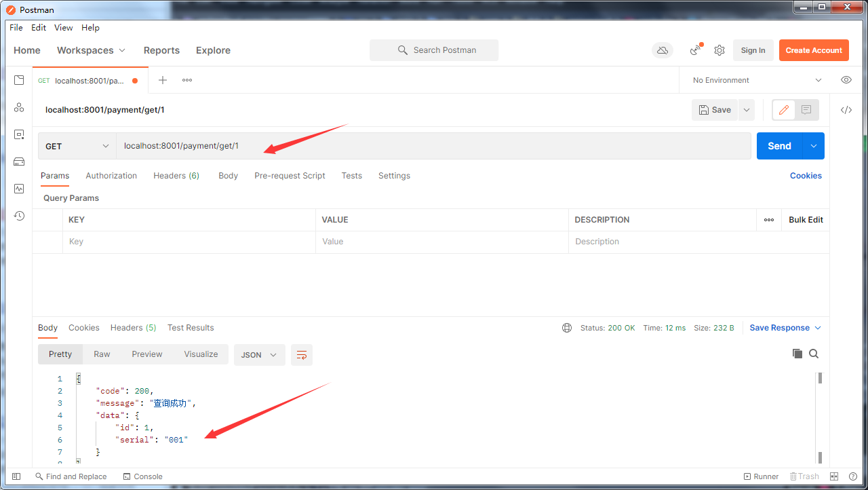Open the Tests tab
This screenshot has height=490, width=868.
click(351, 176)
